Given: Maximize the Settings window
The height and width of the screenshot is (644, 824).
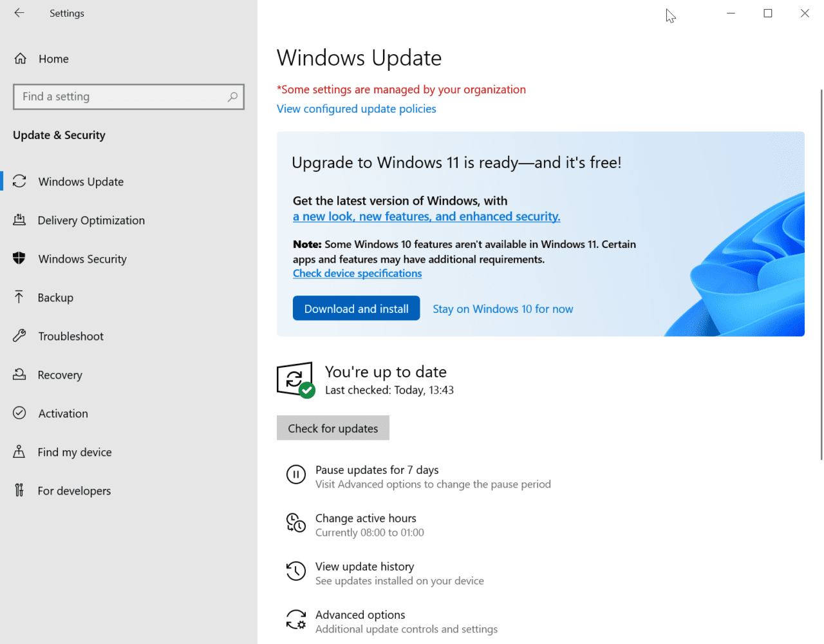Looking at the screenshot, I should tap(768, 13).
